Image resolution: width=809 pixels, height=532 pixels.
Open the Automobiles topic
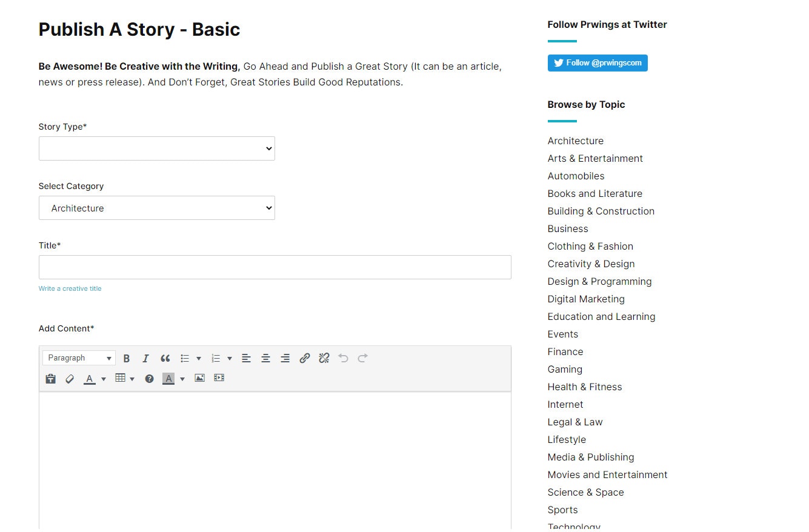click(576, 176)
